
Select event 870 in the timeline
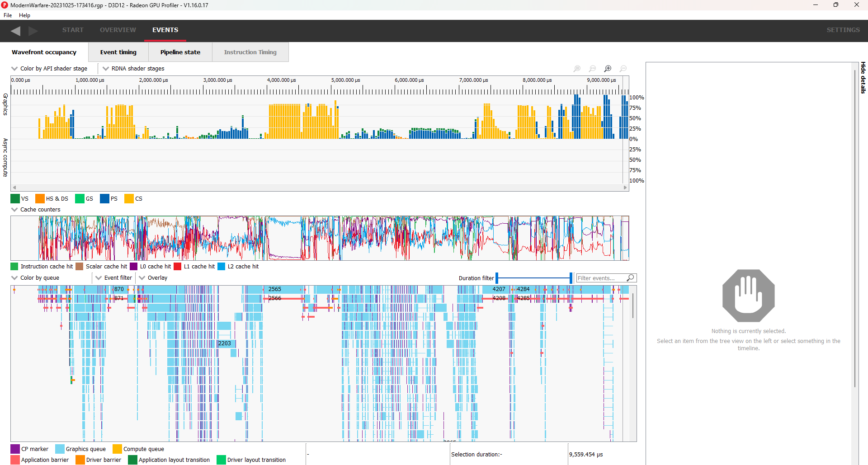[x=119, y=289]
